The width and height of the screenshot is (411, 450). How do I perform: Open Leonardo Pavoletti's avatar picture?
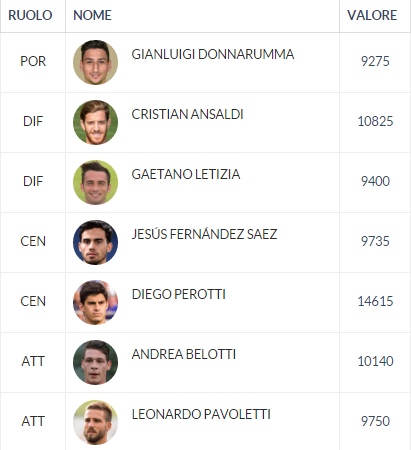pyautogui.click(x=95, y=422)
